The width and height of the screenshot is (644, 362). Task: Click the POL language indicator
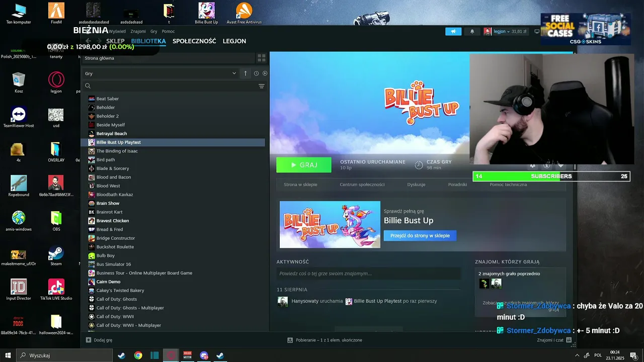click(598, 355)
